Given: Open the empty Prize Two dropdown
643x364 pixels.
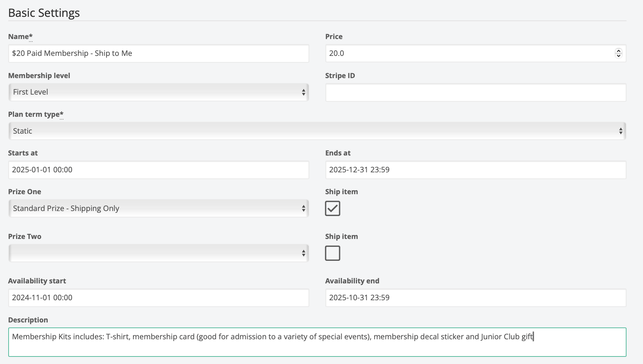Looking at the screenshot, I should [158, 253].
